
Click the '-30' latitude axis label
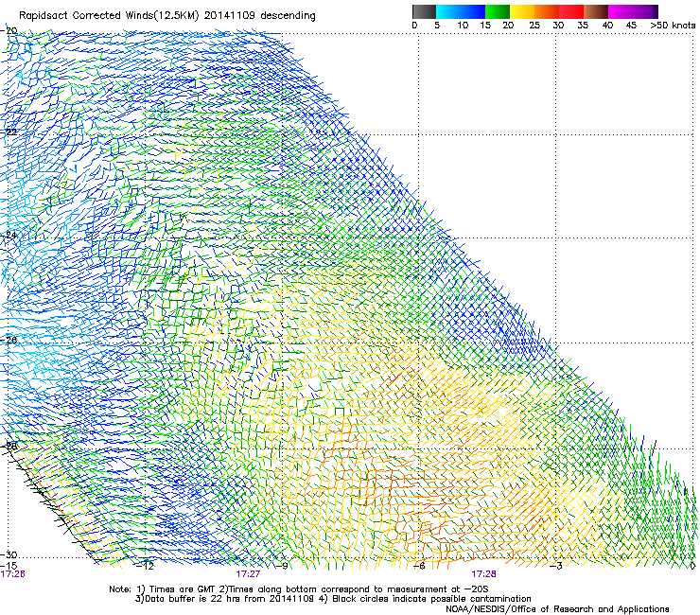point(9,554)
